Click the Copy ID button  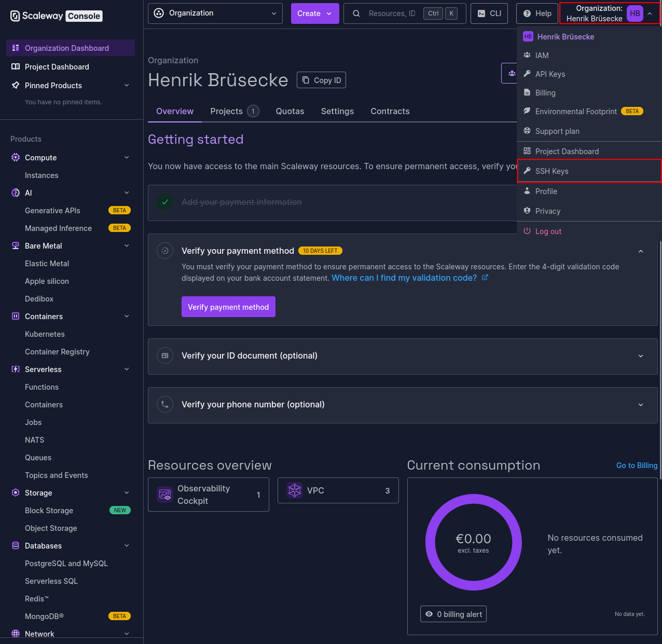click(x=321, y=80)
